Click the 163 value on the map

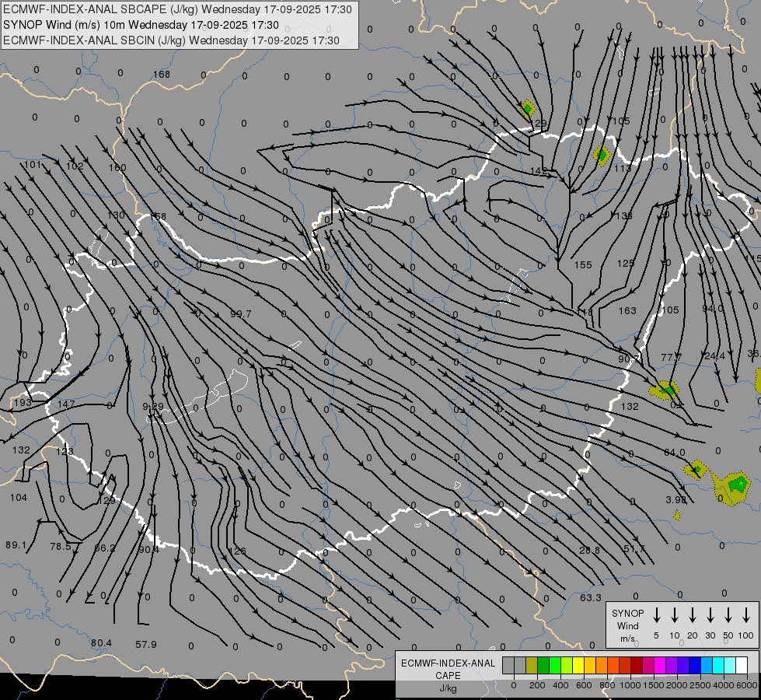(x=627, y=310)
